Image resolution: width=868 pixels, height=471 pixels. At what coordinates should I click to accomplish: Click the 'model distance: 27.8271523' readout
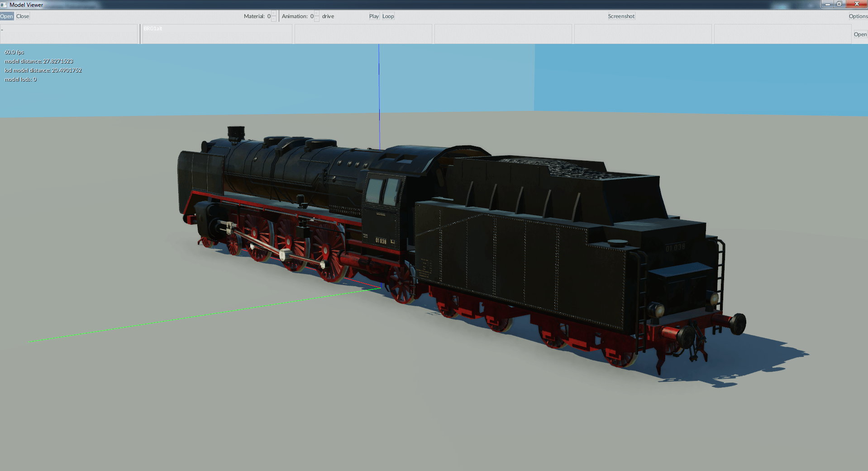38,61
